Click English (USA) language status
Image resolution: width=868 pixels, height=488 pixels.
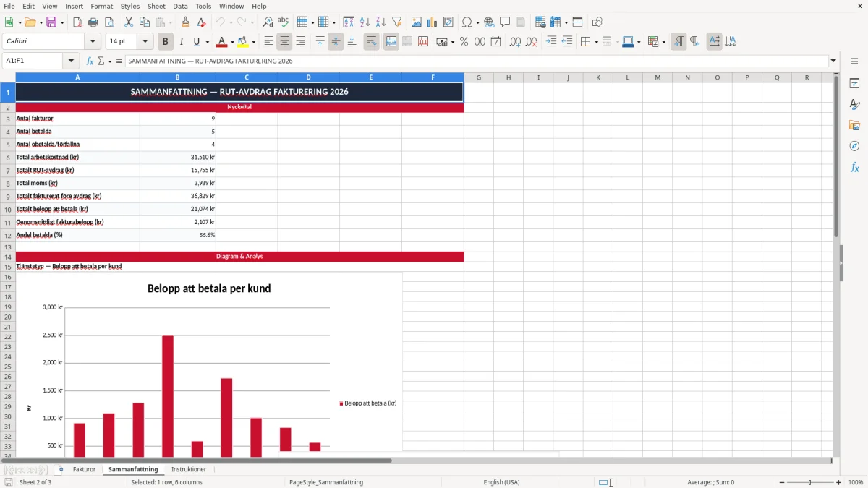point(501,482)
